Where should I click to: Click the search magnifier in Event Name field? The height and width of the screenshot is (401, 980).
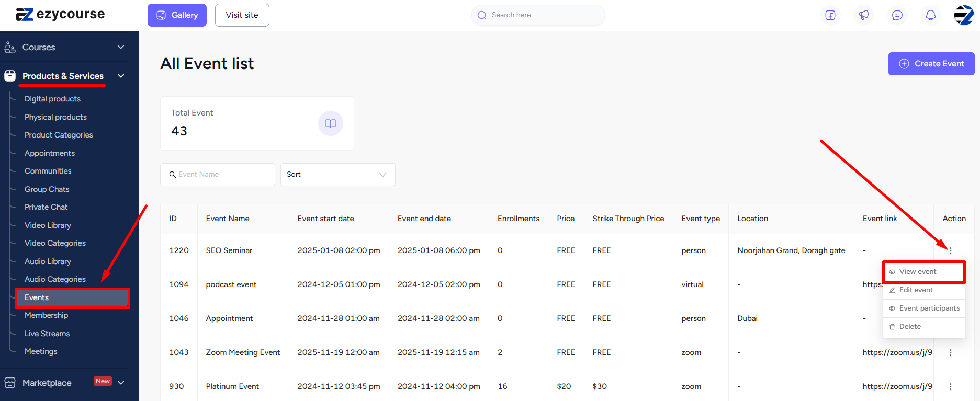click(172, 175)
